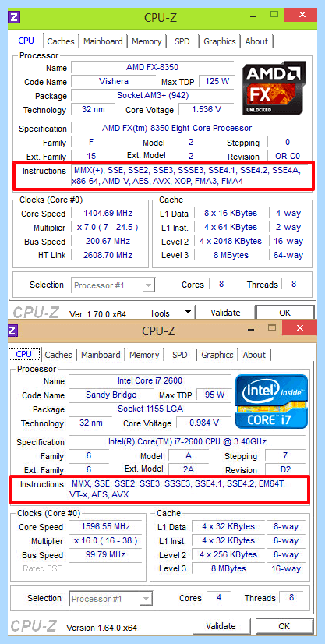Image resolution: width=325 pixels, height=644 pixels.
Task: Click the 0.984 V core voltage value
Action: coord(204,423)
